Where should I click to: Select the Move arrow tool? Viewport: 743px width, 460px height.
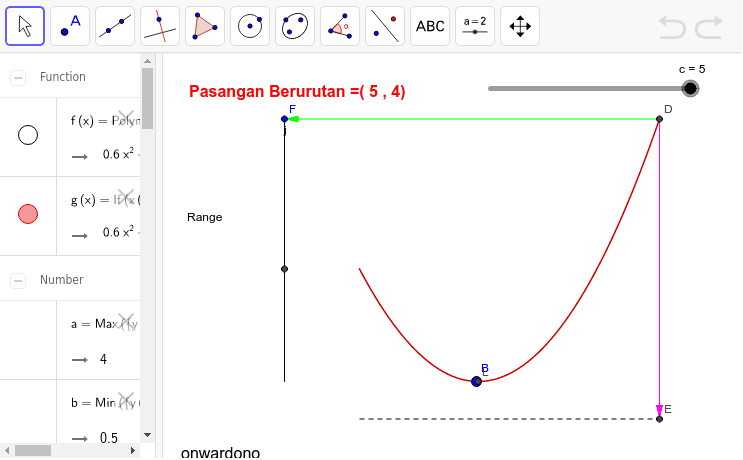(x=25, y=26)
